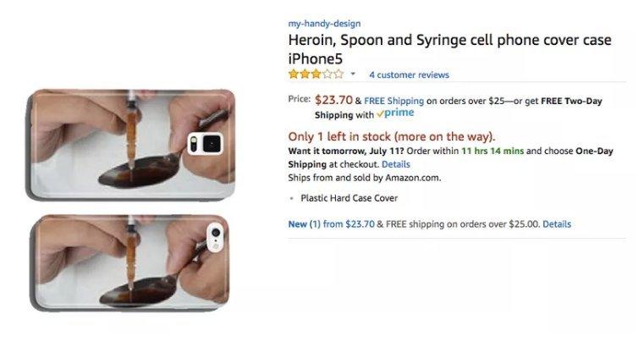Open Details link after 'at checkout'

(396, 163)
